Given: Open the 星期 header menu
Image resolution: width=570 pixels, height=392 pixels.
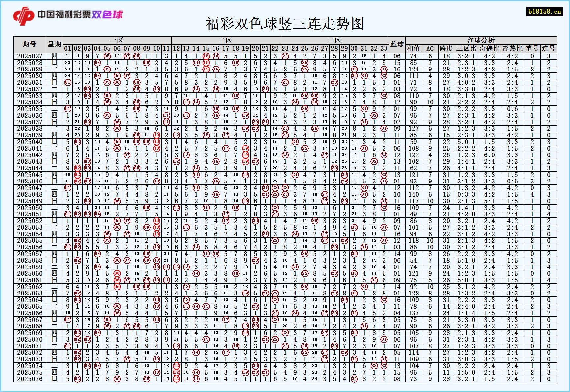Looking at the screenshot, I should (54, 43).
